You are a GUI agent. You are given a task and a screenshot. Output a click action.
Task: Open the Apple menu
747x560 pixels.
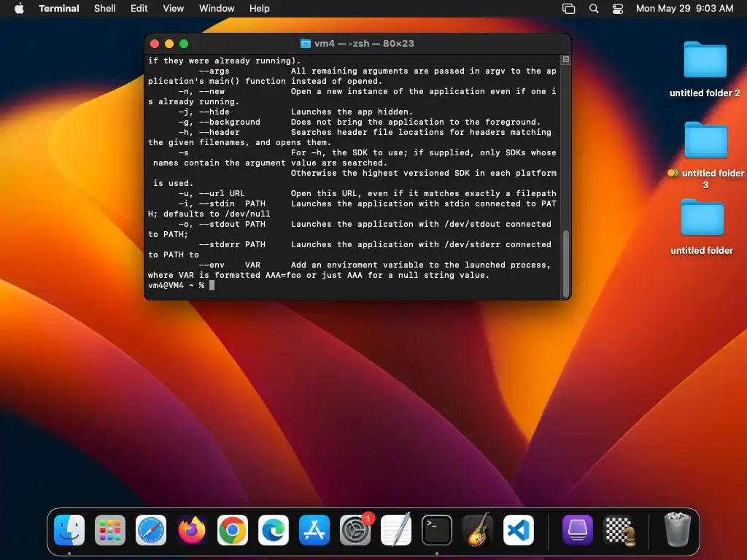19,8
